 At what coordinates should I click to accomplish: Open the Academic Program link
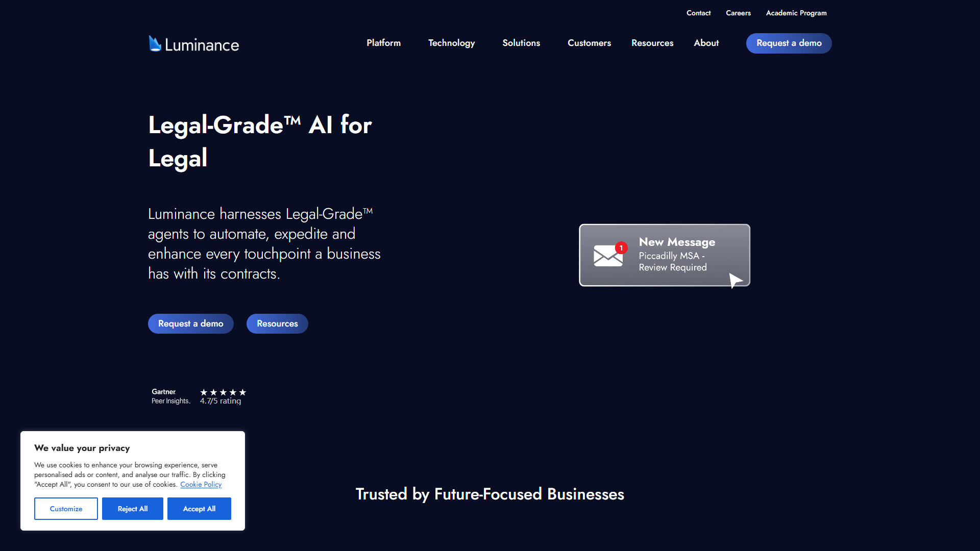[x=796, y=13]
